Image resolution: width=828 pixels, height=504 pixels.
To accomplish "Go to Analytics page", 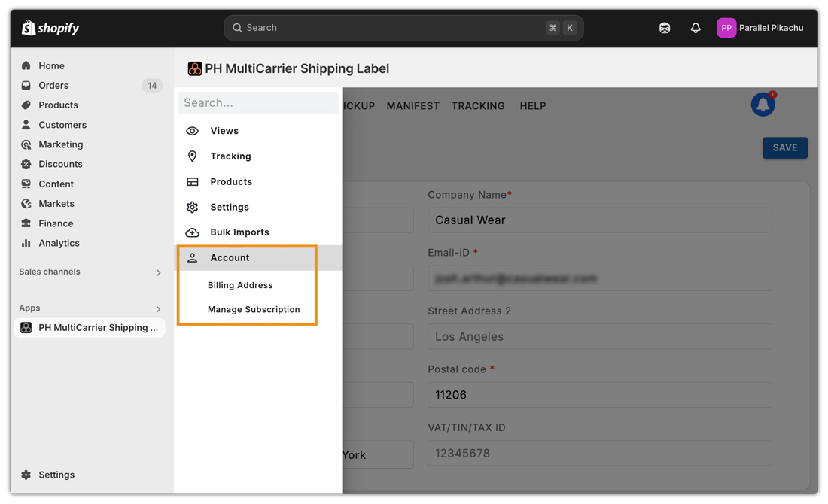I will tap(59, 243).
